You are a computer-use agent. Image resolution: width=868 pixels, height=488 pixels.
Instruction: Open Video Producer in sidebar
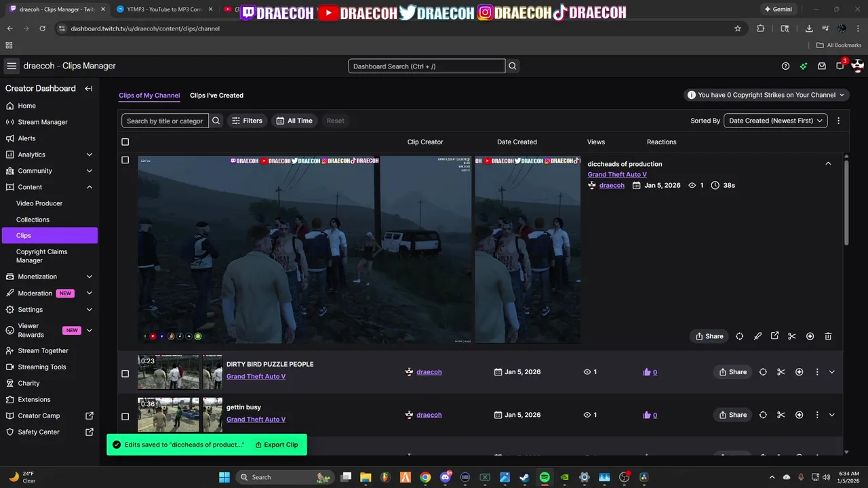39,203
